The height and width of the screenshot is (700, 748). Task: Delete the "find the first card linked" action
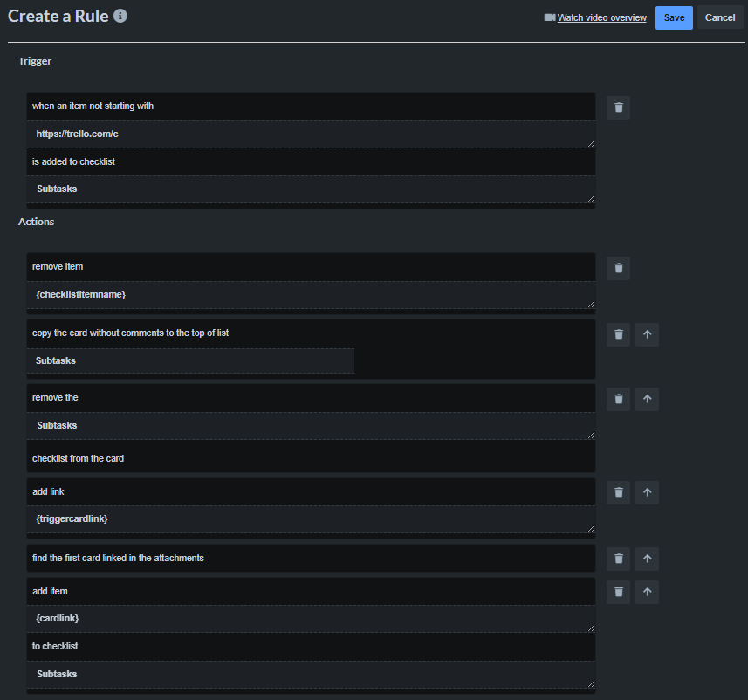618,559
